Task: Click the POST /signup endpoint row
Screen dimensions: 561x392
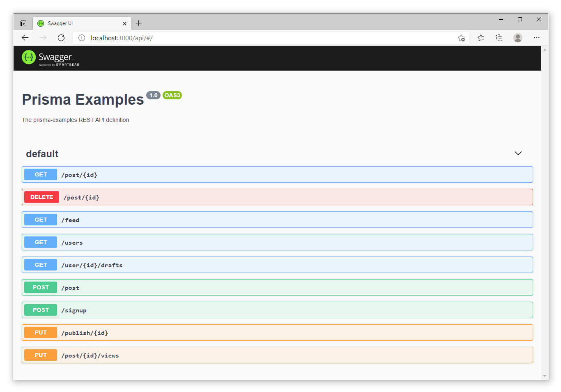Action: point(277,310)
